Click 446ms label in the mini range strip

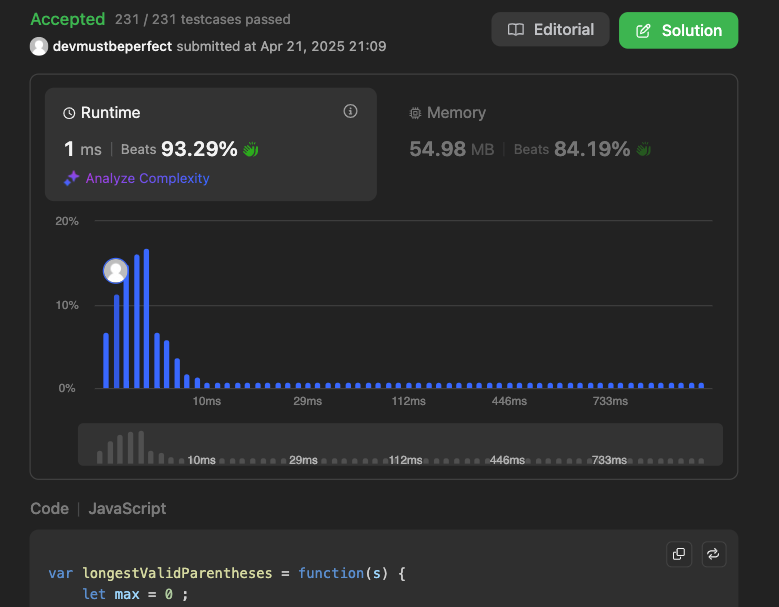507,460
